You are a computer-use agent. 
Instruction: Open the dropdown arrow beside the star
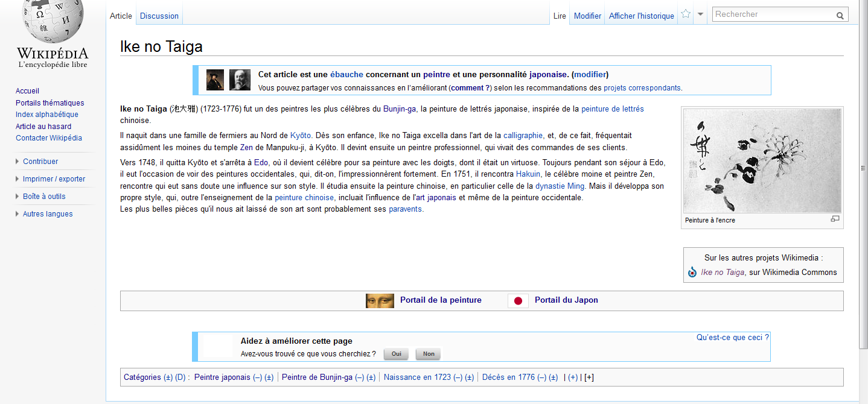[700, 14]
